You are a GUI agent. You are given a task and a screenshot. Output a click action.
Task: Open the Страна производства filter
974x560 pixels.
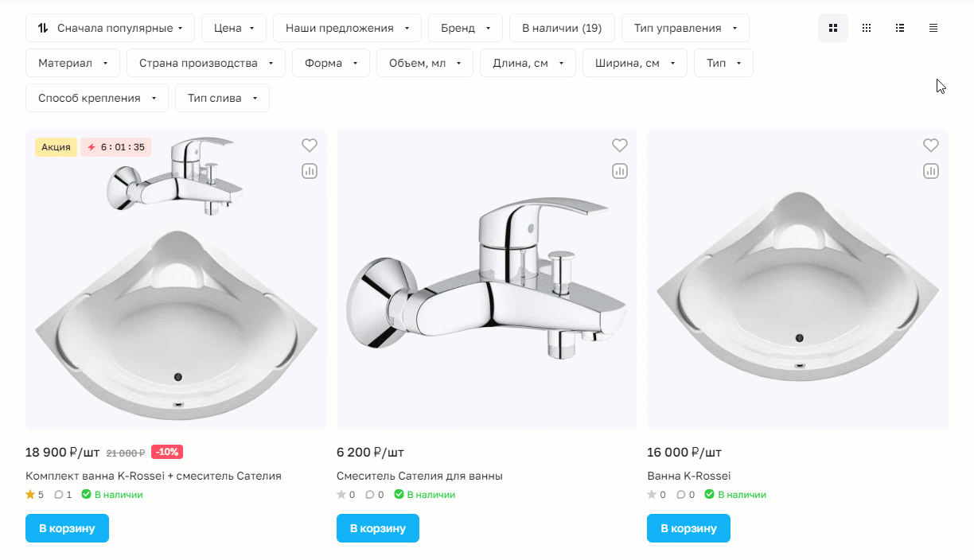(x=206, y=63)
